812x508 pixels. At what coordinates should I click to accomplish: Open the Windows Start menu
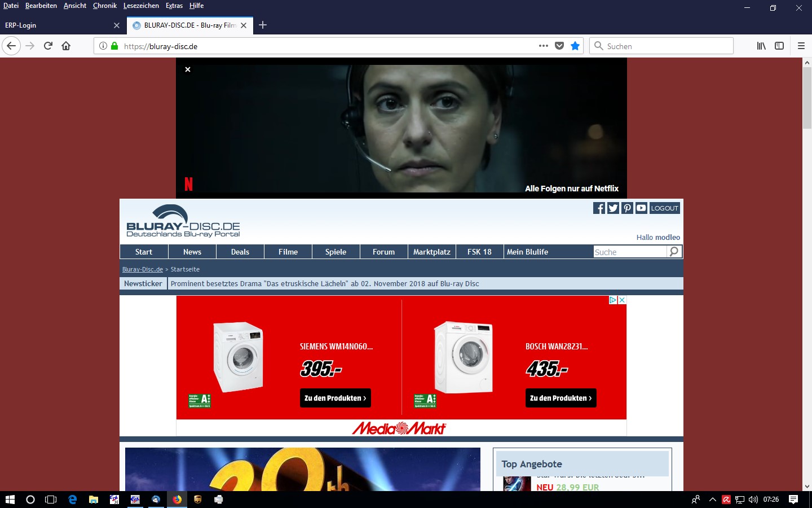pos(10,500)
